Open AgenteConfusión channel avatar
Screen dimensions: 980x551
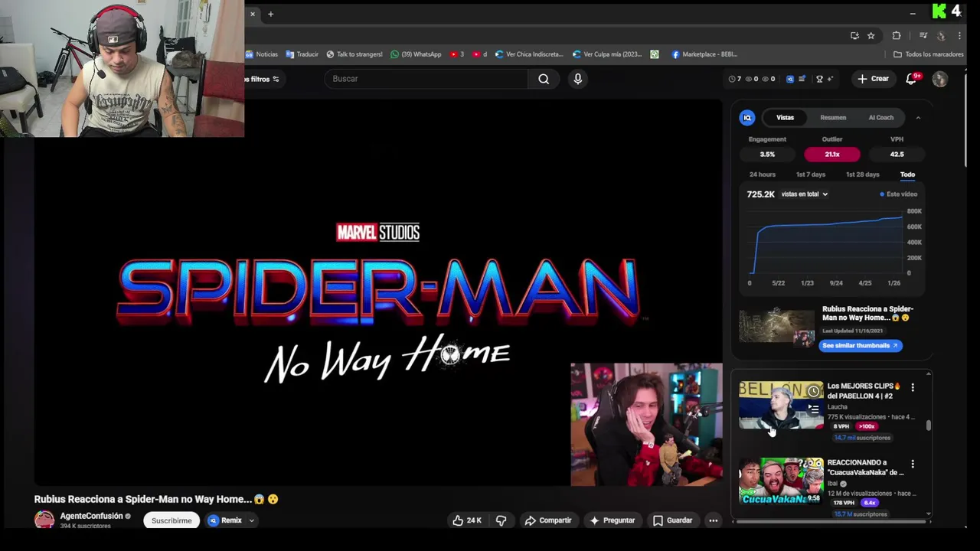point(44,520)
